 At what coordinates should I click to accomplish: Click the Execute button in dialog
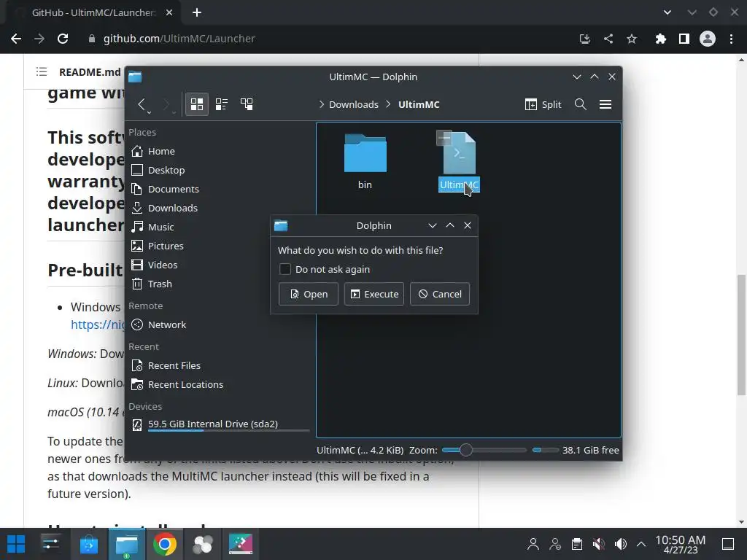[374, 294]
